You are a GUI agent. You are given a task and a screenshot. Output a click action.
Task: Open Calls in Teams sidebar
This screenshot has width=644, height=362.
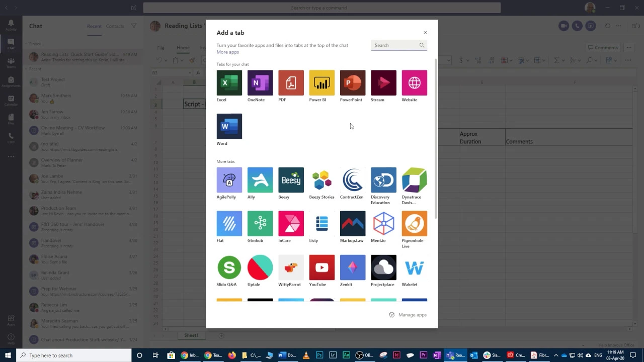tap(11, 138)
